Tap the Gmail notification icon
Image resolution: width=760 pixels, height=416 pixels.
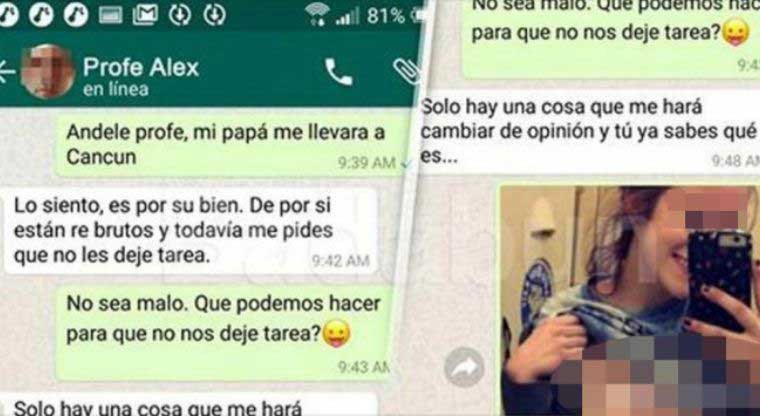pos(145,15)
